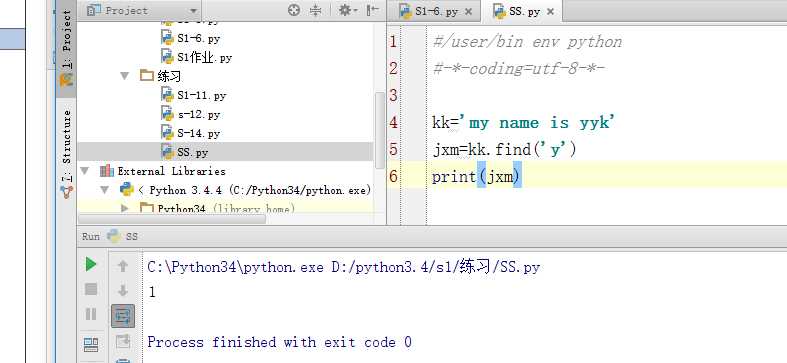
Task: Close the SS.py editor tab
Action: [x=550, y=12]
